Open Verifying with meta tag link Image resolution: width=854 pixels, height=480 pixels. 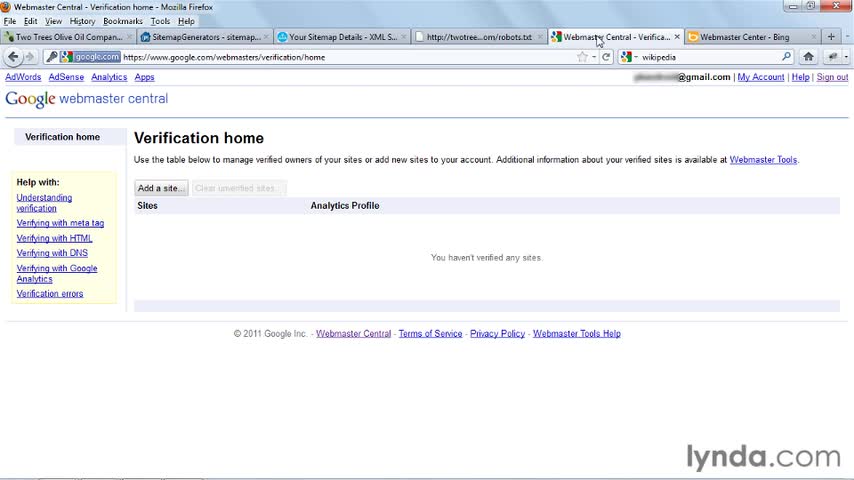coord(60,223)
